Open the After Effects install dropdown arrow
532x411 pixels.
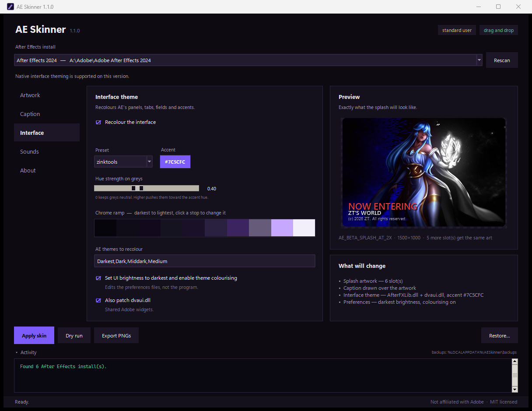point(479,60)
